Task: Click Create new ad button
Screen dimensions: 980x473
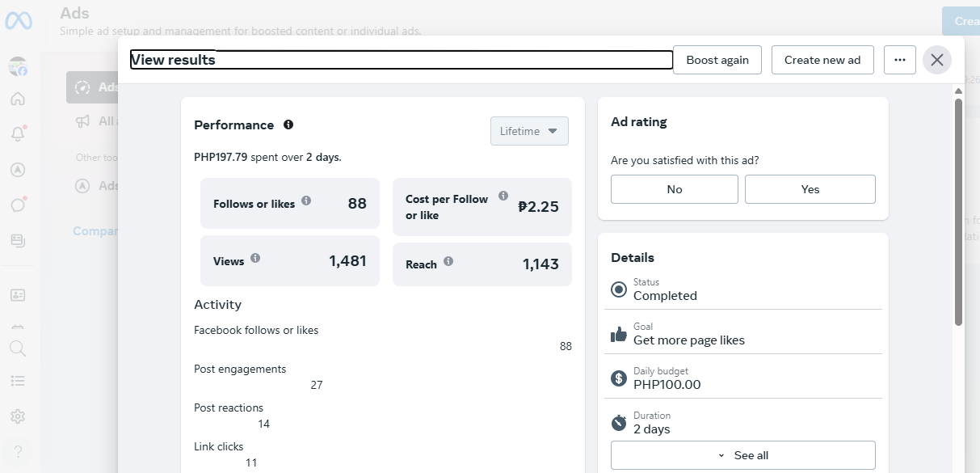Action: click(x=822, y=60)
